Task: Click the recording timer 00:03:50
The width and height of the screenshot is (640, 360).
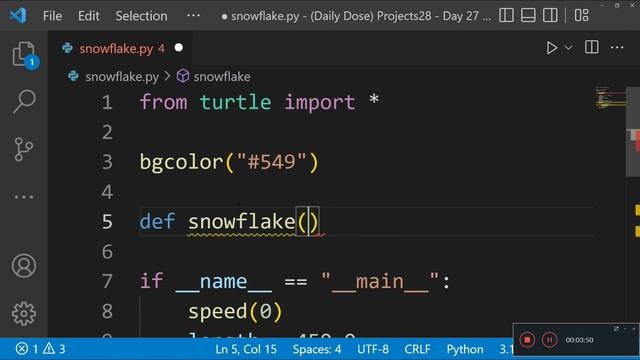Action: point(579,340)
